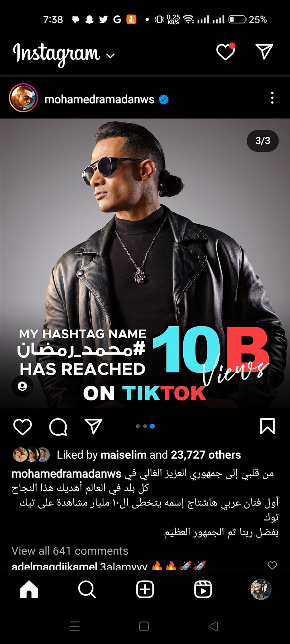Open notifications heart icon in header

coord(226,52)
